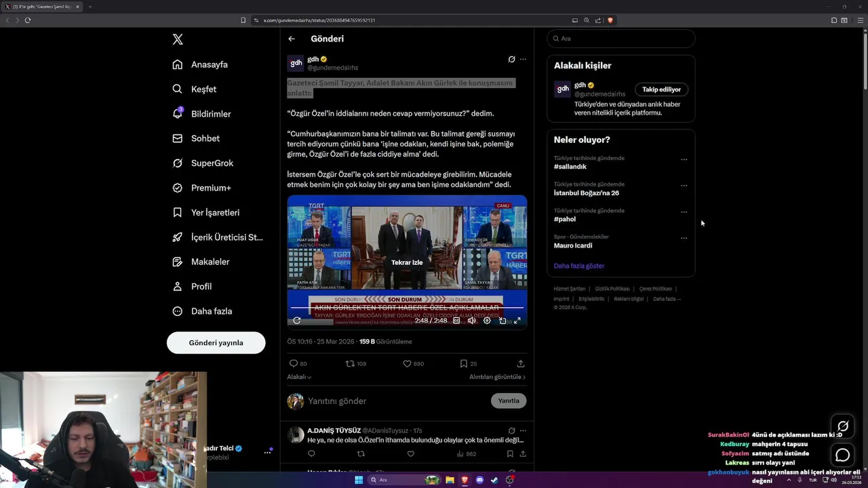
Task: Open Steam from the taskbar
Action: (494, 480)
